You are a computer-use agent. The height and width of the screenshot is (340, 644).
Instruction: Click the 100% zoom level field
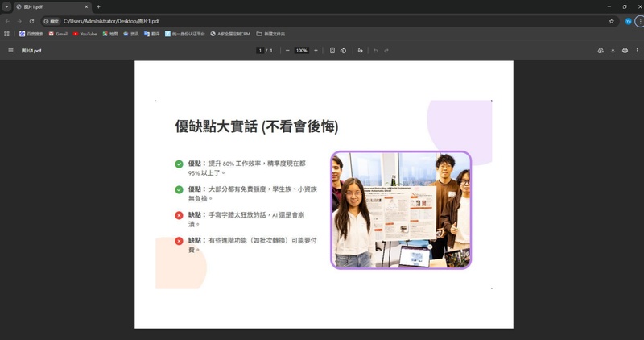tap(301, 51)
